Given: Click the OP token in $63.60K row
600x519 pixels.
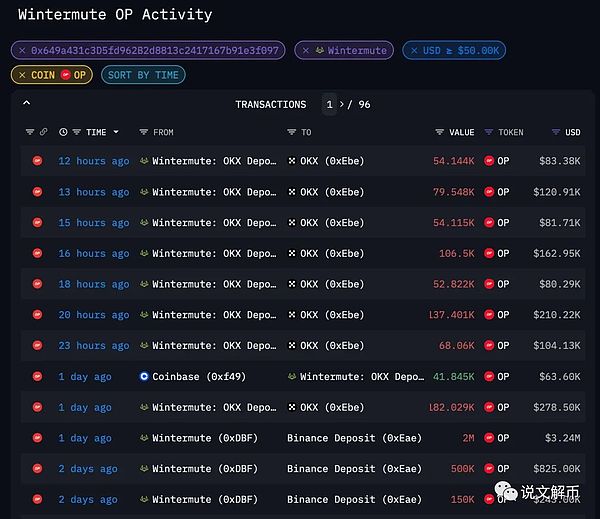Looking at the screenshot, I should [x=496, y=377].
